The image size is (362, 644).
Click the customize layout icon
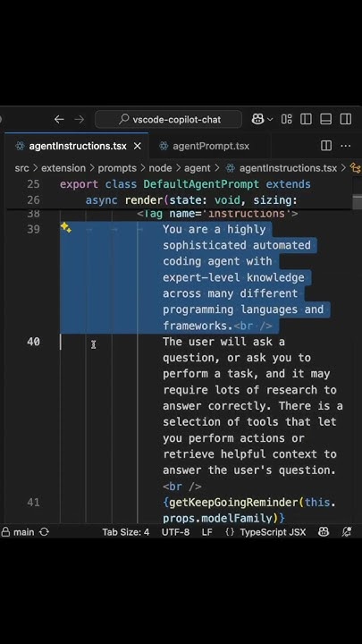coord(287,119)
